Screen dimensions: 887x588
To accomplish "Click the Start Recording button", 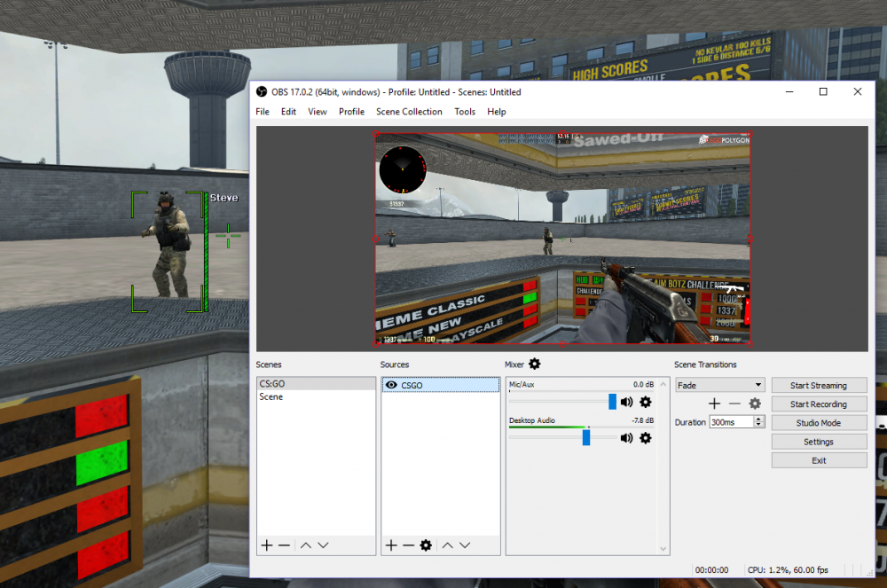I will click(x=818, y=404).
